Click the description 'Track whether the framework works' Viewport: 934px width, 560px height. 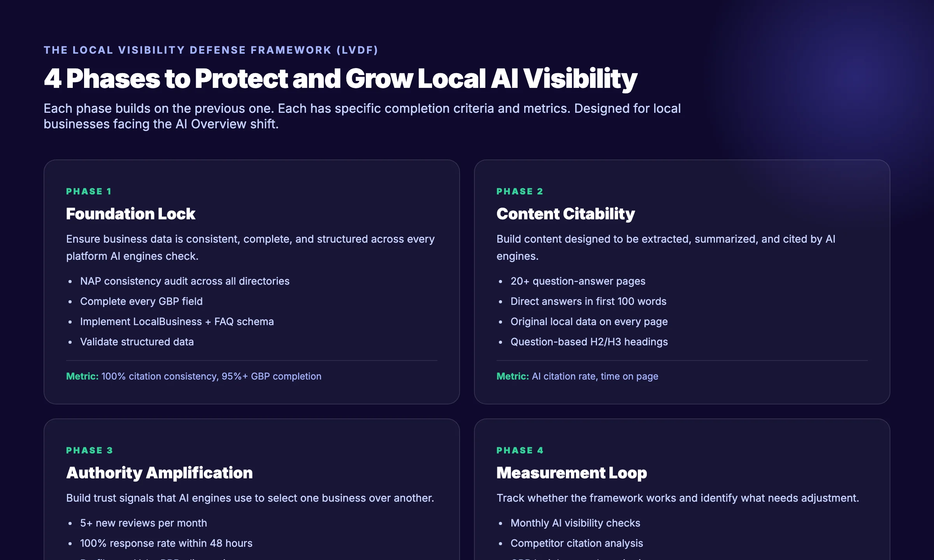tap(678, 498)
